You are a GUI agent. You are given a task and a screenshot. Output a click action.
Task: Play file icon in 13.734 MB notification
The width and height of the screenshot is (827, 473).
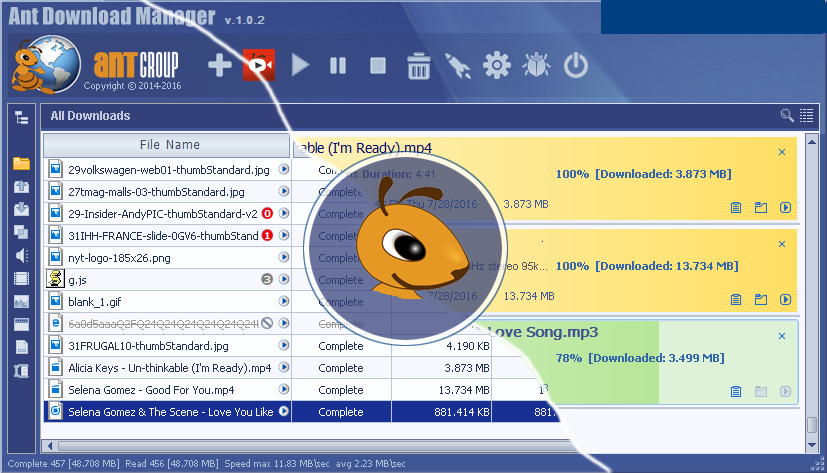coord(785,300)
